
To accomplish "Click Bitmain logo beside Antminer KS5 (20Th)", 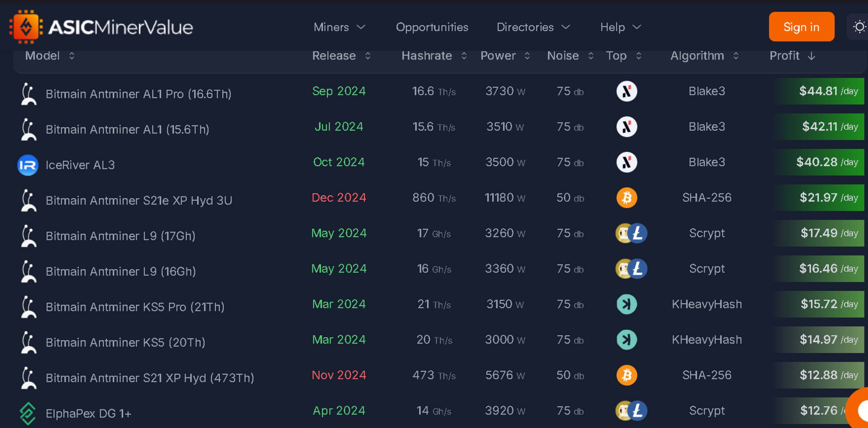I will (28, 342).
